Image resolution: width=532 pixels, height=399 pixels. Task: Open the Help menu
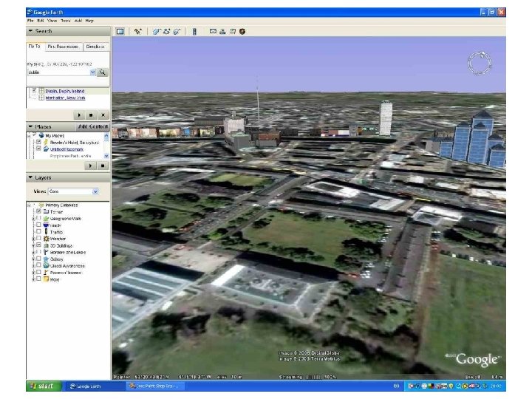pos(89,21)
